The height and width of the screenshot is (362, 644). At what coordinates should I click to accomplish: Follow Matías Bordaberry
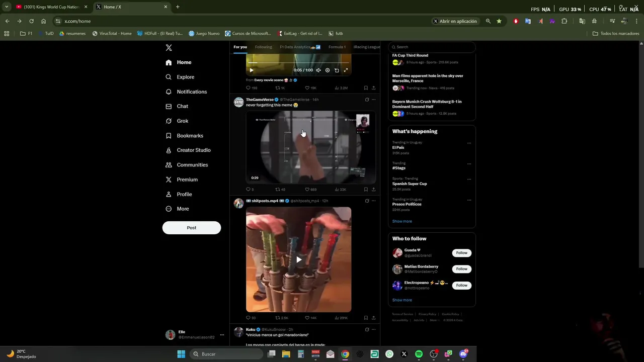(461, 269)
